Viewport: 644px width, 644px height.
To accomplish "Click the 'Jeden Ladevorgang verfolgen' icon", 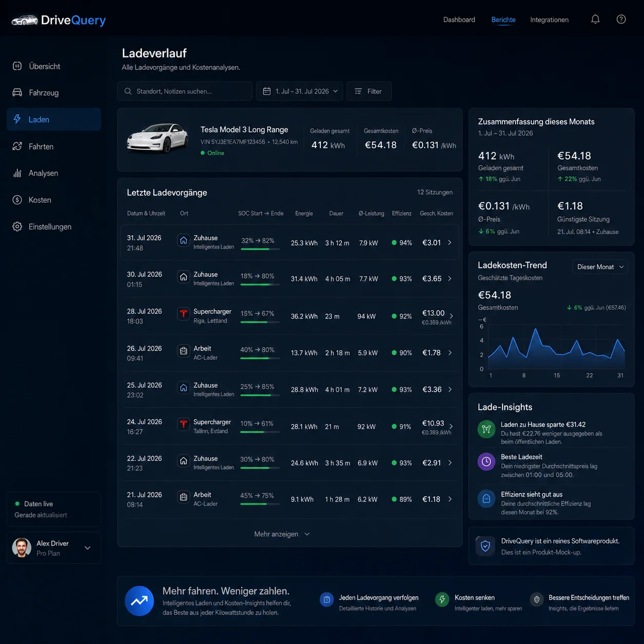I will 327,599.
